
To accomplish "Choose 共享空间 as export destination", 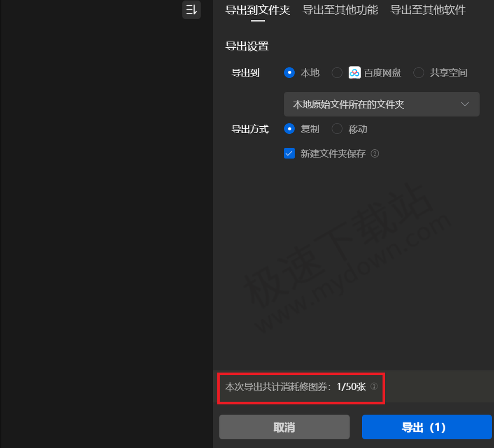I will click(x=419, y=72).
